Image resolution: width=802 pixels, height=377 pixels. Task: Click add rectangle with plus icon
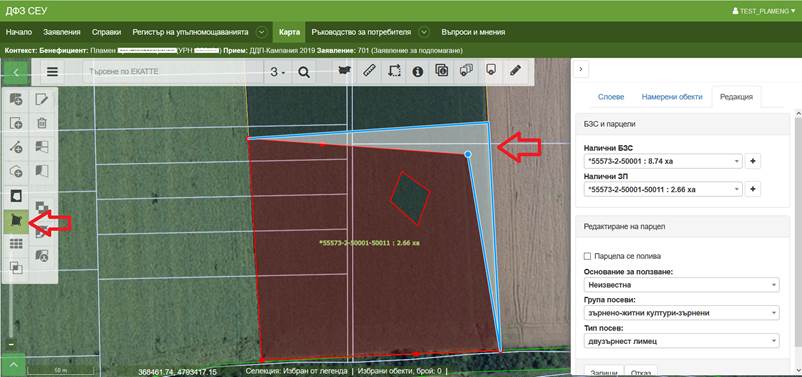point(16,123)
